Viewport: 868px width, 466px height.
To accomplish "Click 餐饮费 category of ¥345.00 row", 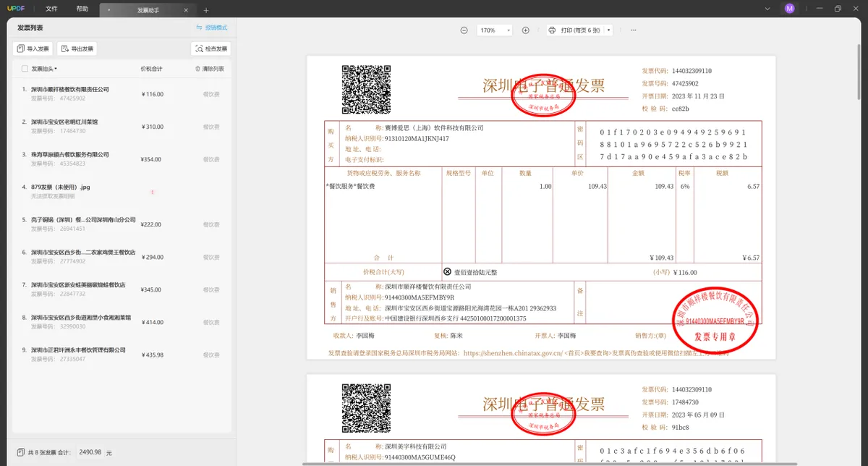I will (x=211, y=289).
